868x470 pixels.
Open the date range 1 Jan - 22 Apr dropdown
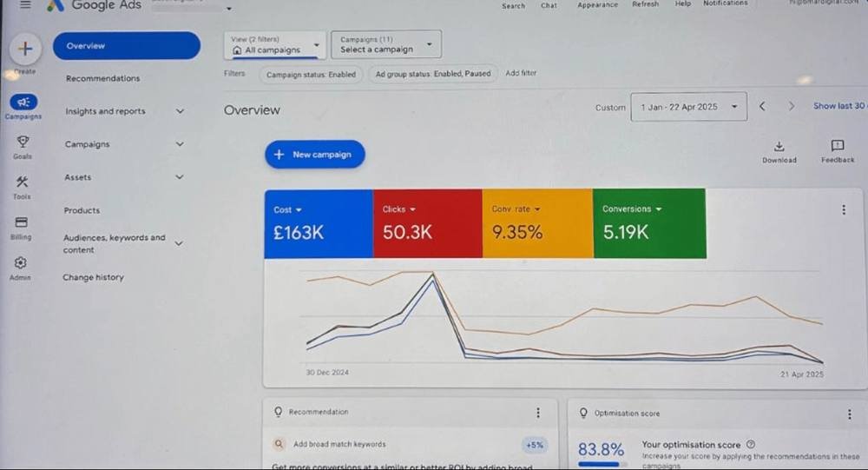tap(688, 106)
